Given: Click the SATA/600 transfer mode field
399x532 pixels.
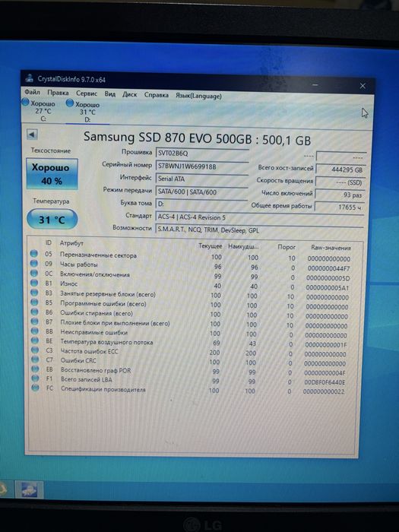Looking at the screenshot, I should pos(202,192).
